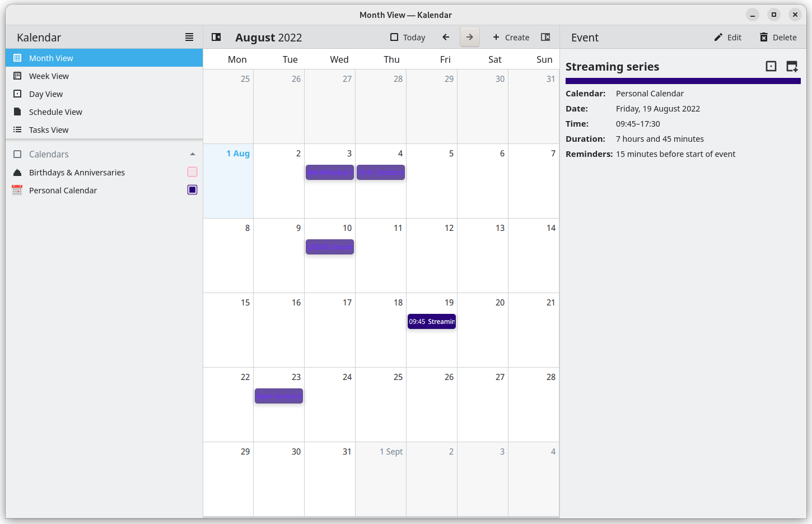Show event in day view icon
This screenshot has height=524, width=812.
(771, 66)
